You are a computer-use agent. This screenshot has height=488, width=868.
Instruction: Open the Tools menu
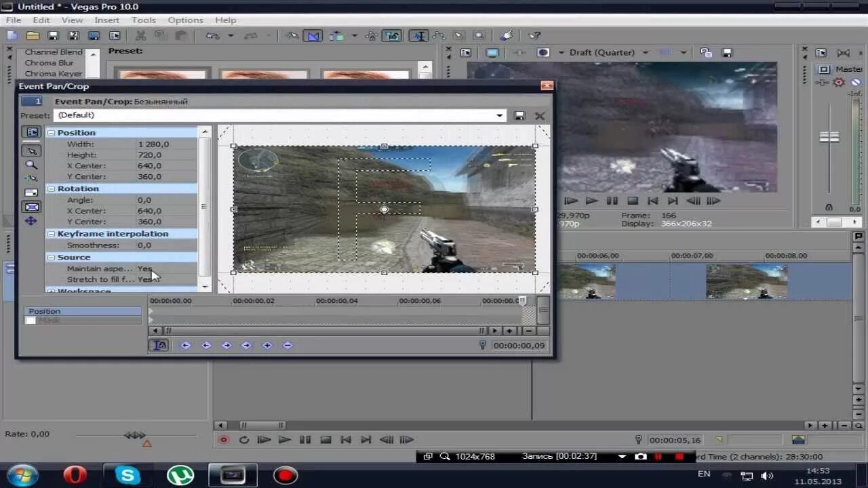[x=143, y=20]
